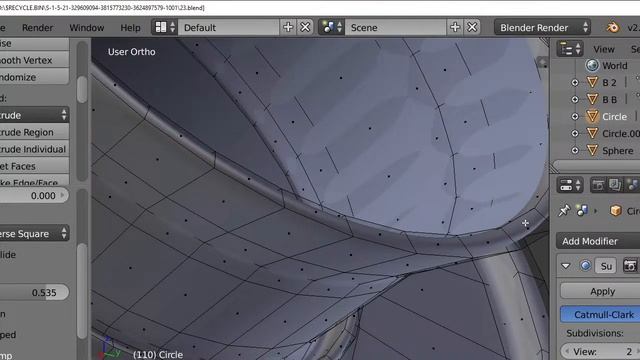The image size is (640, 360).
Task: Expand the Circle object in outliner
Action: pyautogui.click(x=575, y=116)
